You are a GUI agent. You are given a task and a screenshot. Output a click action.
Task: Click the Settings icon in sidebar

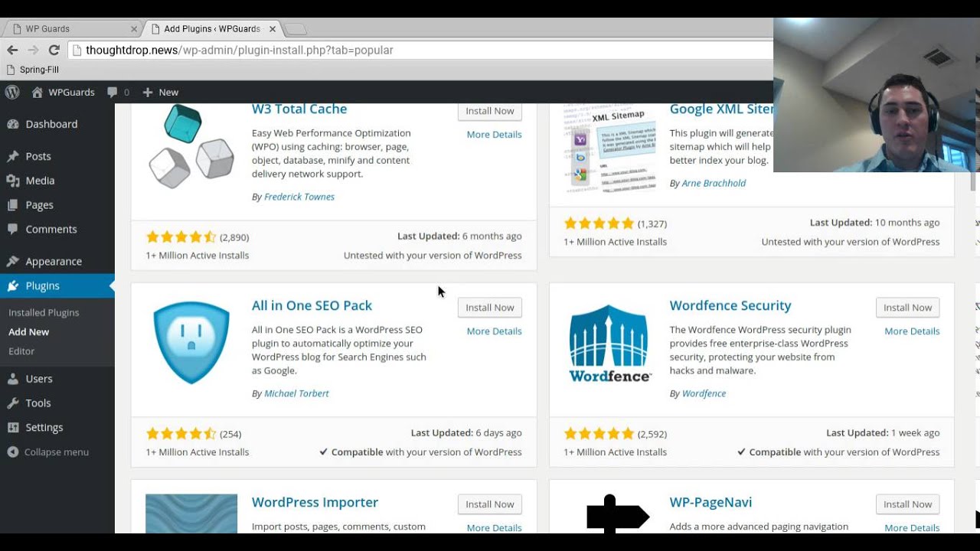[x=12, y=428]
